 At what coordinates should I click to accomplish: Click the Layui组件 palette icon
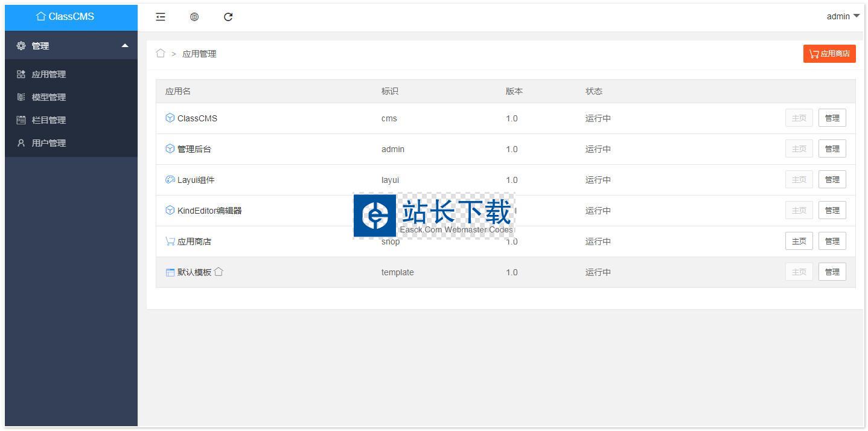pos(170,180)
